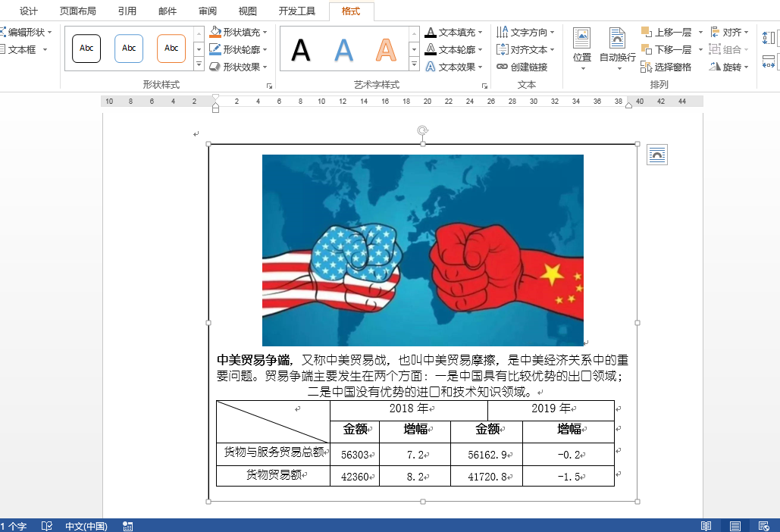Click the 形状填充 shape fill paint bucket icon

pyautogui.click(x=215, y=32)
